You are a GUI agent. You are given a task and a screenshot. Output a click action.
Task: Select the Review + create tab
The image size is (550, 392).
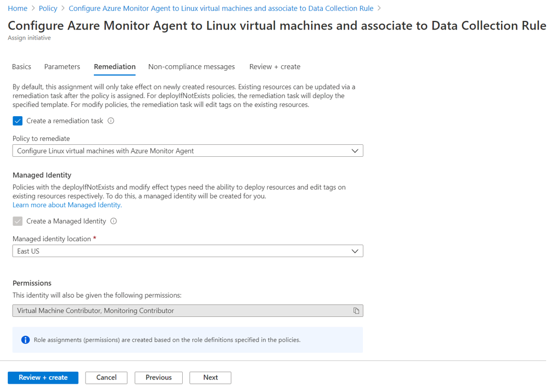tap(274, 67)
